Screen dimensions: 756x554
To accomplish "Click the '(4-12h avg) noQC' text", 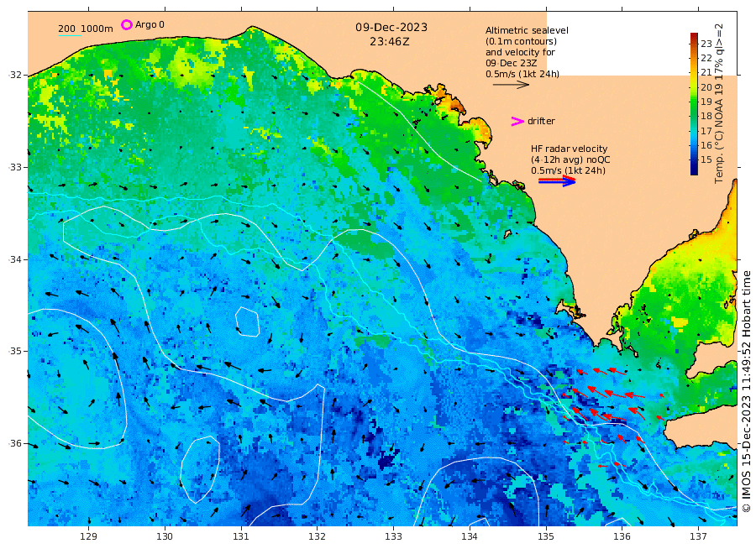I will click(x=571, y=160).
